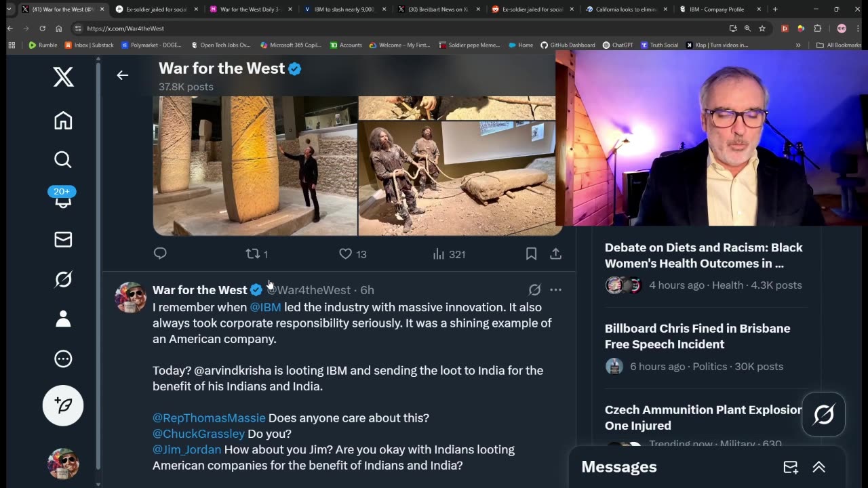The width and height of the screenshot is (868, 488).
Task: Open Messages envelope icon in sidebar
Action: (x=63, y=239)
